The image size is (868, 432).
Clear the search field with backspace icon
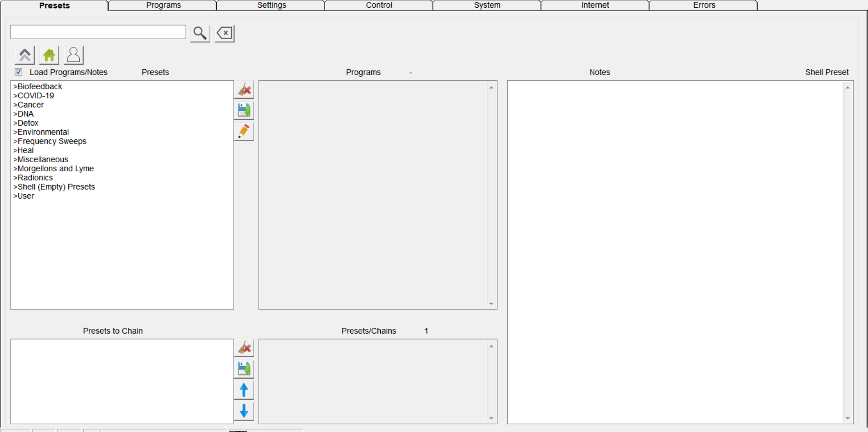[225, 33]
